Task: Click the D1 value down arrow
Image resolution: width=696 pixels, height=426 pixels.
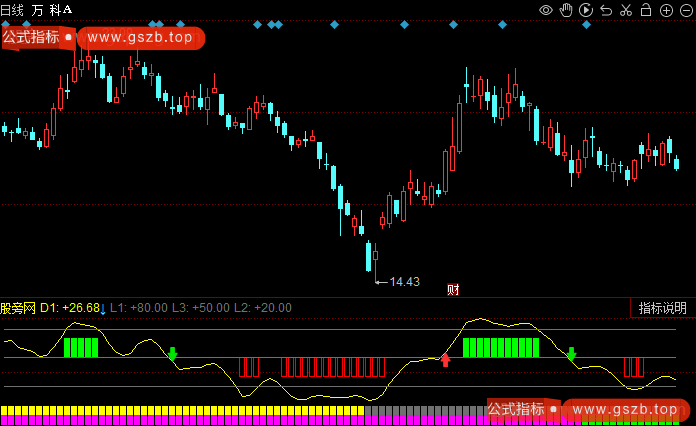Action: (x=103, y=309)
